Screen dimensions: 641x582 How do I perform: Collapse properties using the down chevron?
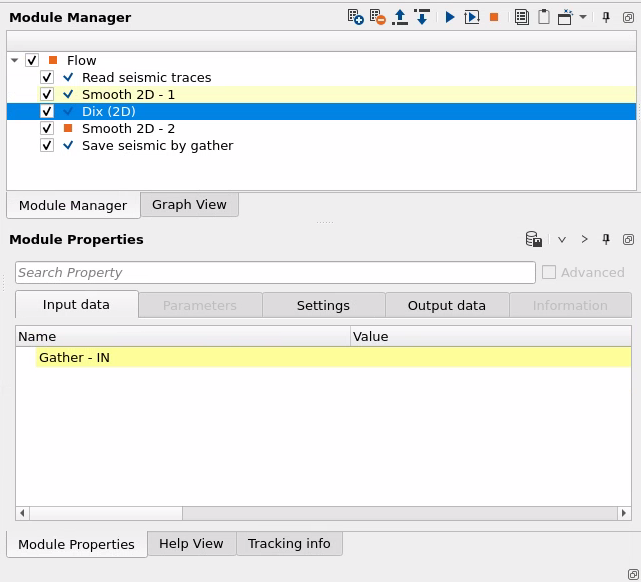tap(562, 240)
